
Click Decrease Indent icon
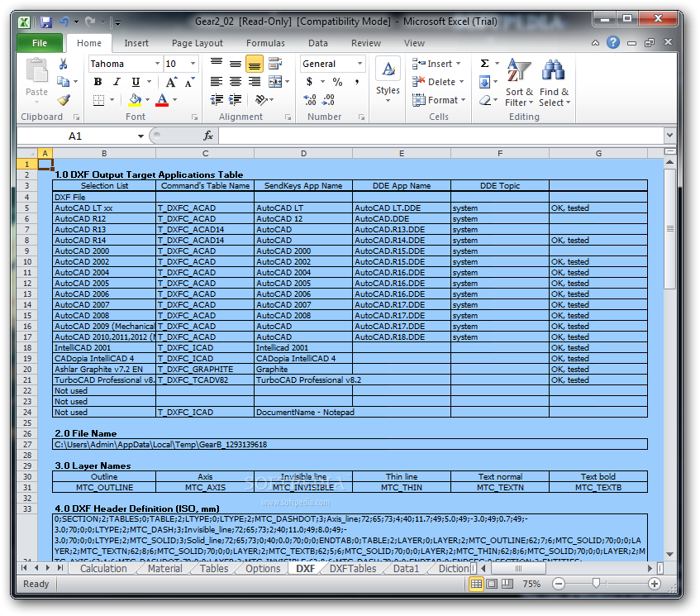[x=217, y=99]
